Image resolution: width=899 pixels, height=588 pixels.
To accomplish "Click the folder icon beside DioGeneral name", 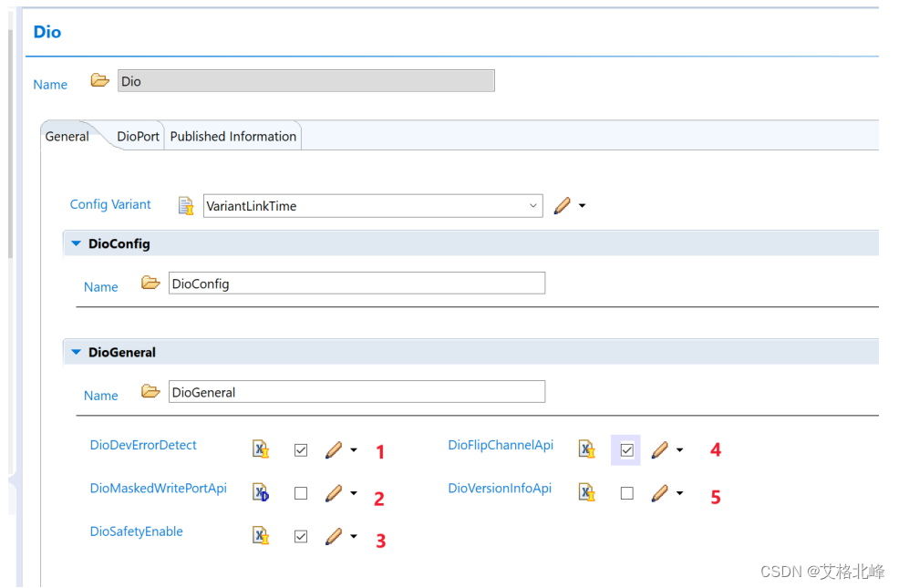I will [150, 391].
